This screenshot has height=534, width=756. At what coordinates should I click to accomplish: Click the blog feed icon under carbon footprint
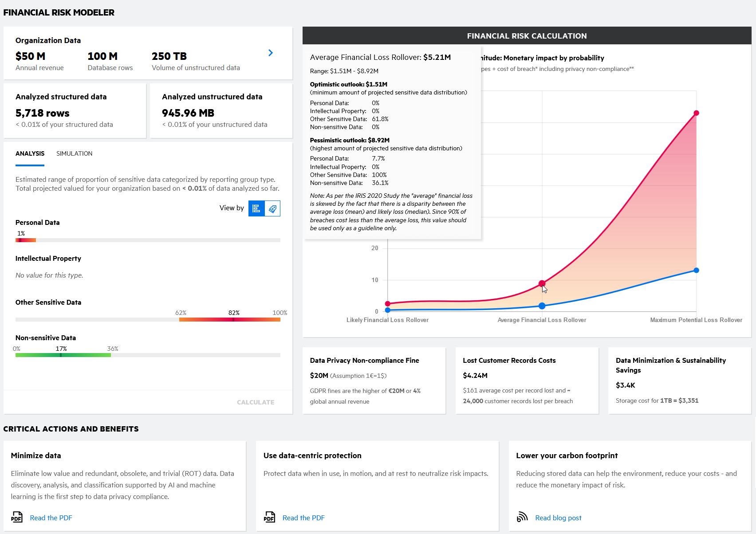pyautogui.click(x=522, y=517)
